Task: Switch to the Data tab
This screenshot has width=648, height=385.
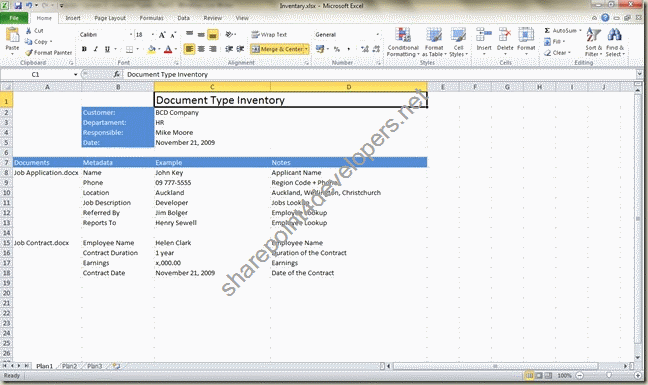Action: click(x=183, y=18)
